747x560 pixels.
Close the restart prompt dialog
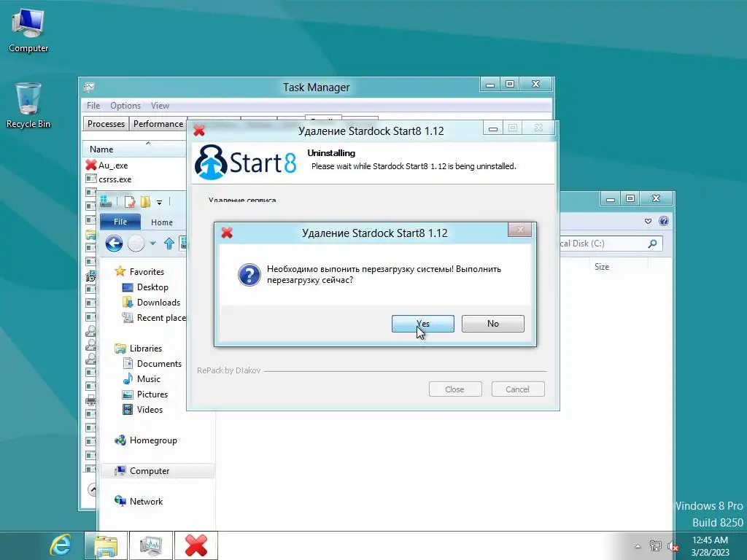(x=519, y=230)
